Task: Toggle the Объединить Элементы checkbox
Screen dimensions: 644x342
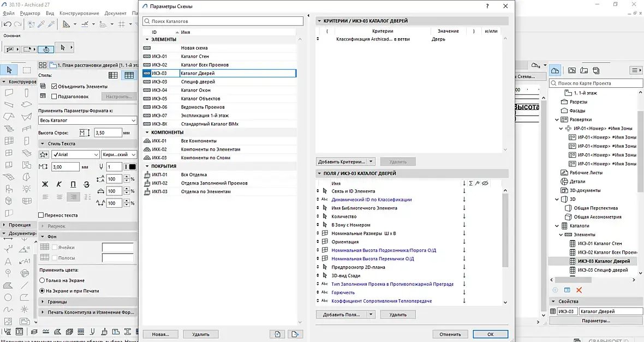Action: click(x=54, y=87)
